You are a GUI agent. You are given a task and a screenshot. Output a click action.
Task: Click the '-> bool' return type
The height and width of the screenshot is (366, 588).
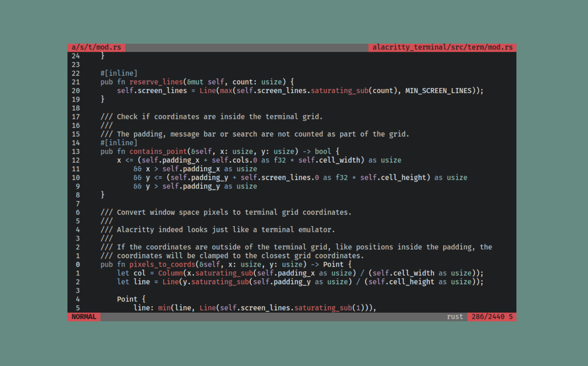(317, 151)
